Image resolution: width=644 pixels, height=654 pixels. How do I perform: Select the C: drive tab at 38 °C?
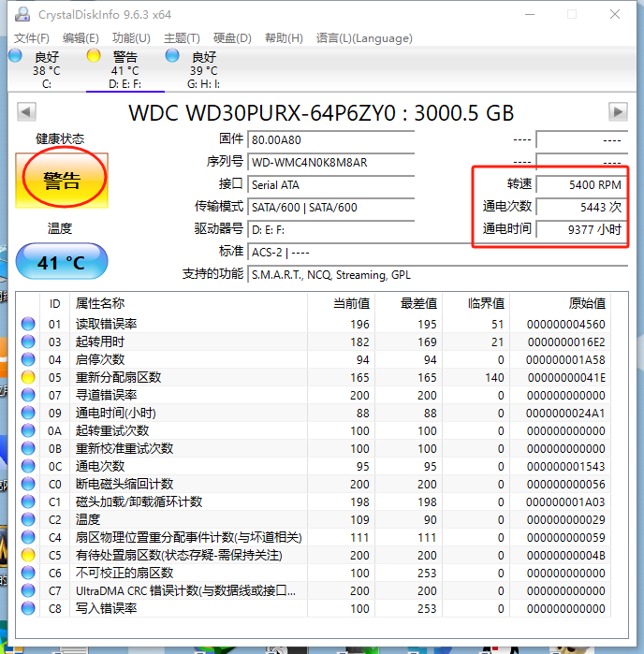(46, 69)
